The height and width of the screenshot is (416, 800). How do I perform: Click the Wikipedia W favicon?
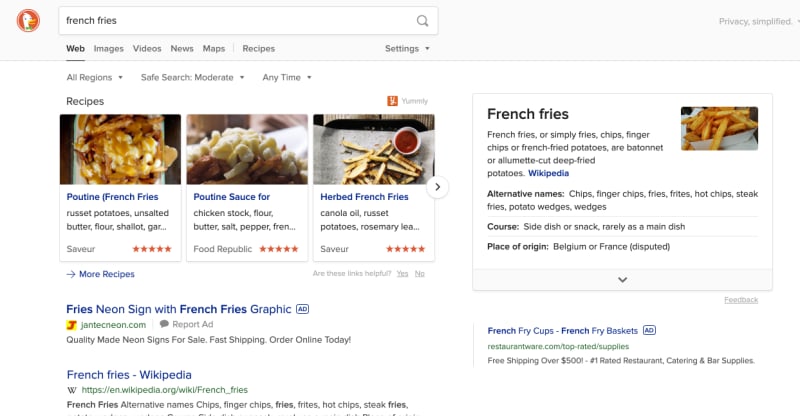click(x=72, y=390)
